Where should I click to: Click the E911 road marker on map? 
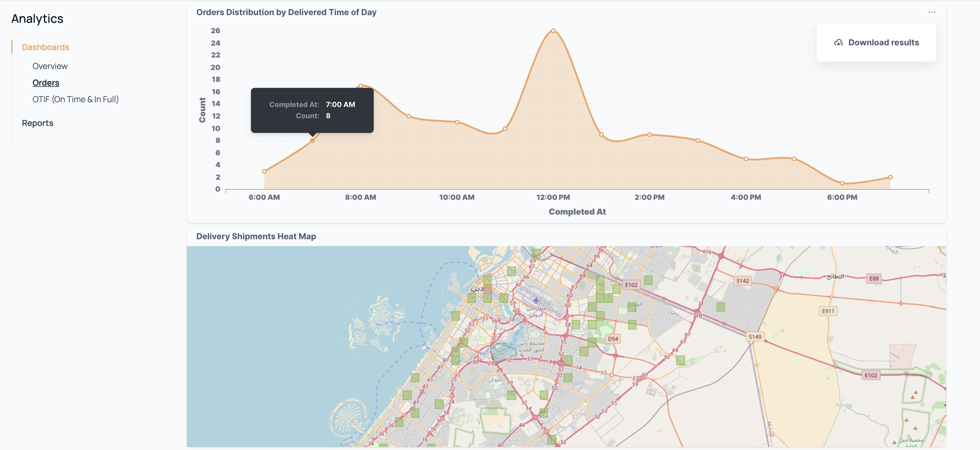tap(828, 311)
